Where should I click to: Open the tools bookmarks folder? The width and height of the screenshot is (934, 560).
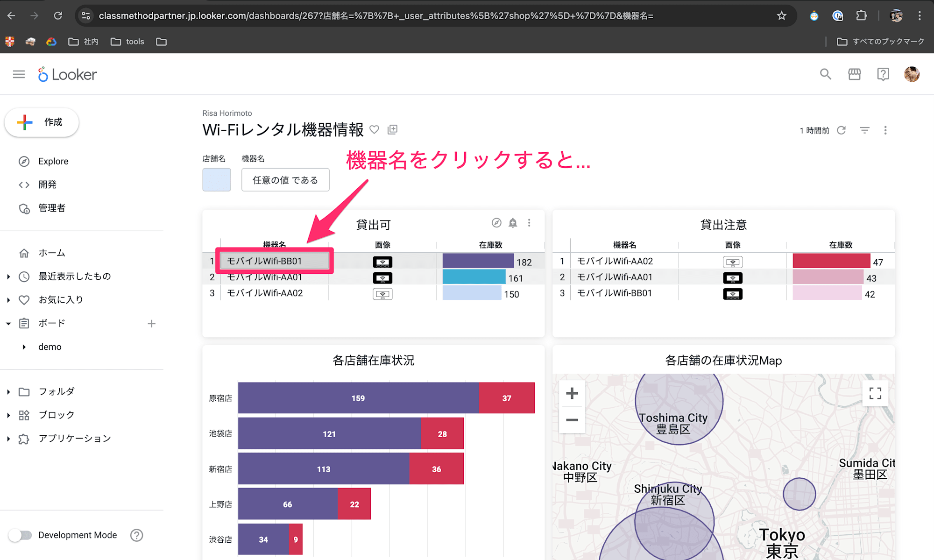127,42
